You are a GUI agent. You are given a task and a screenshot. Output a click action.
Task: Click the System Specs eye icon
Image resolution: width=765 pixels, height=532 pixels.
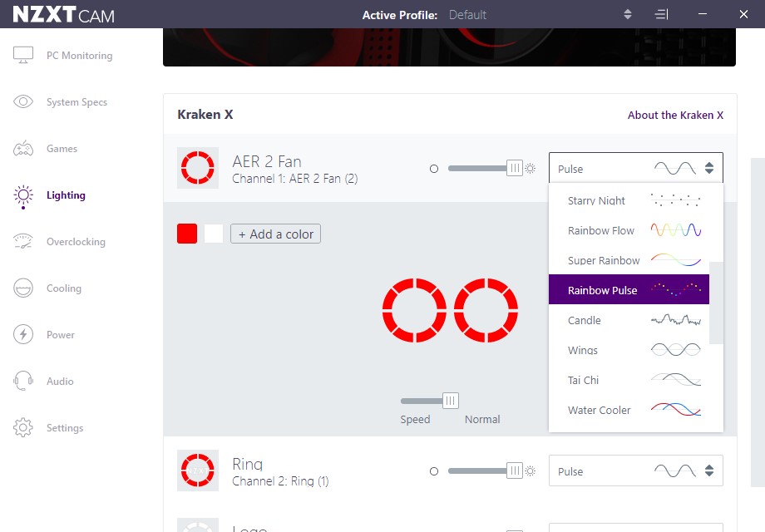[23, 101]
